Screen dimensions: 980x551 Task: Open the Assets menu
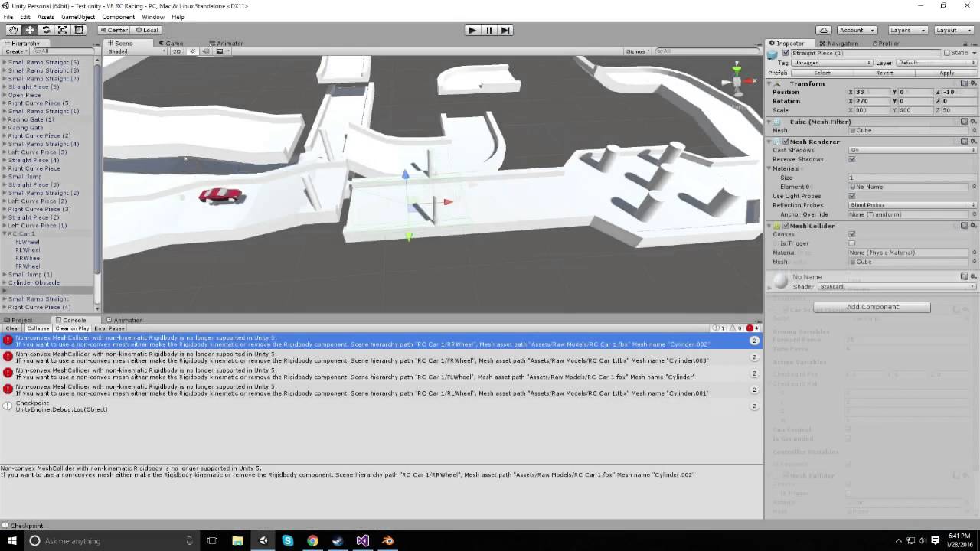point(46,17)
